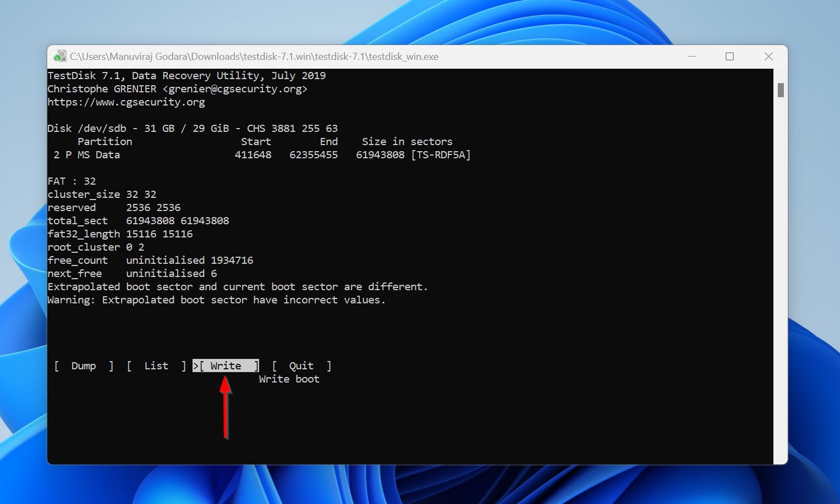Select the List menu option
840x504 pixels.
156,366
